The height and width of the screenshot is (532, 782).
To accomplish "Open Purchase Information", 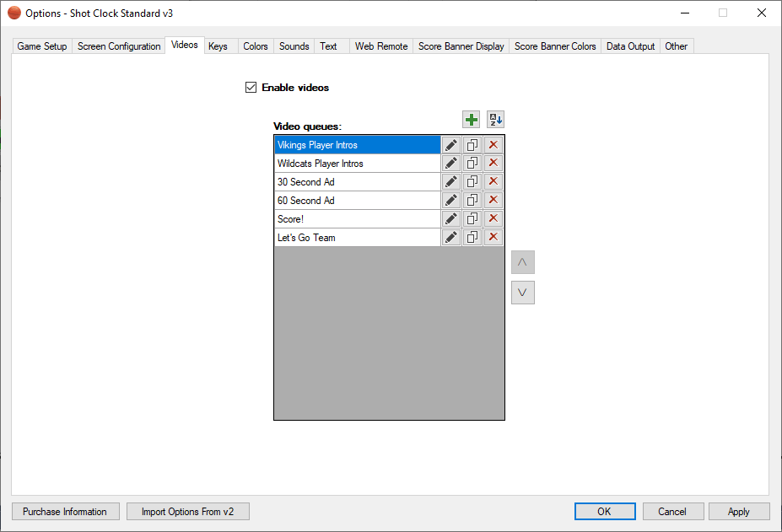I will click(x=65, y=512).
